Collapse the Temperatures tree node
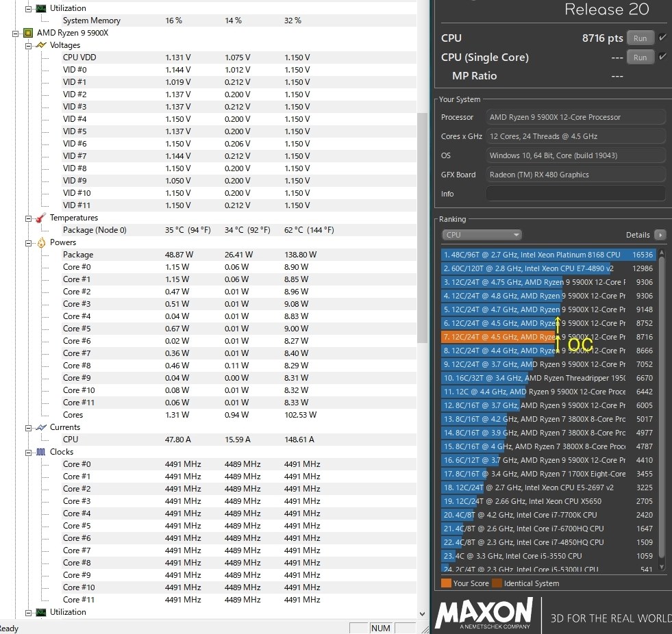This screenshot has height=634, width=672. click(x=28, y=218)
